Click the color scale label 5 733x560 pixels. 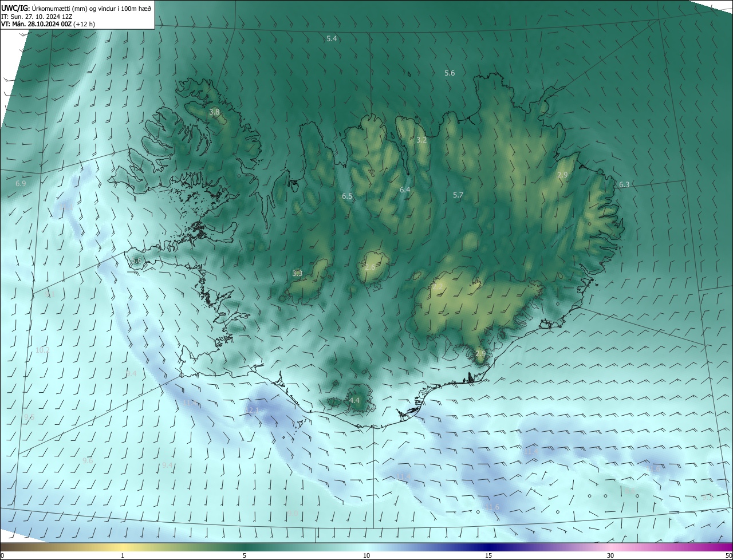click(x=245, y=555)
